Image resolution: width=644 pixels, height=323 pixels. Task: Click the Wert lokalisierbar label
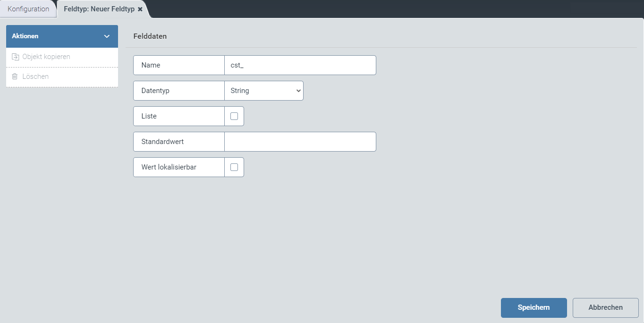[169, 167]
